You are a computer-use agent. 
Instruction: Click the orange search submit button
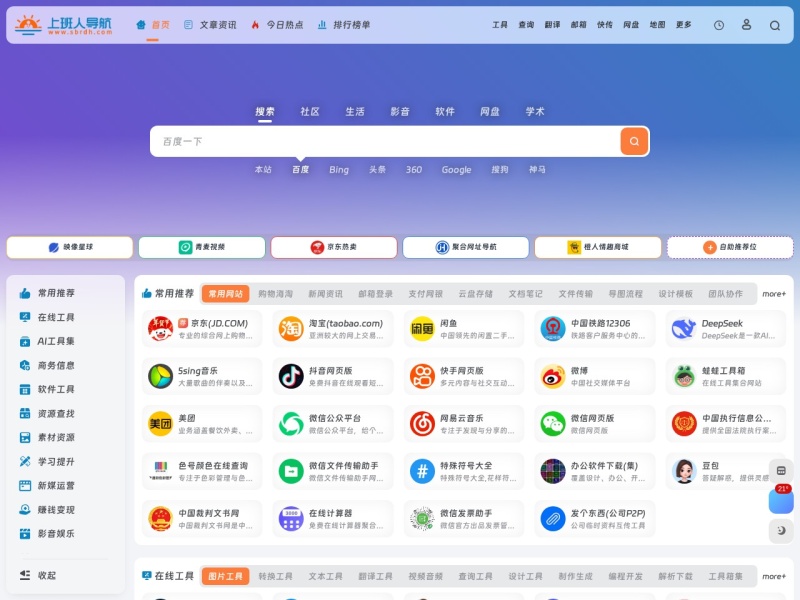point(634,141)
